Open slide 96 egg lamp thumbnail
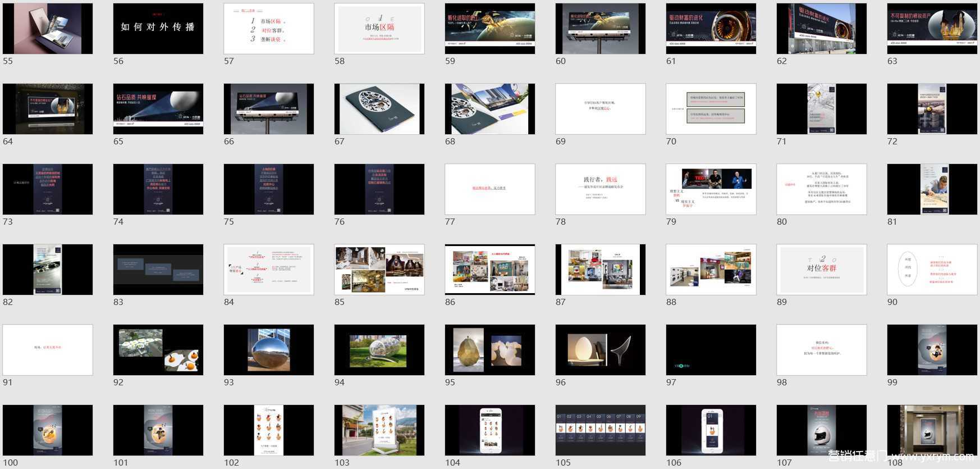Viewport: 980px width, 469px height. point(601,350)
